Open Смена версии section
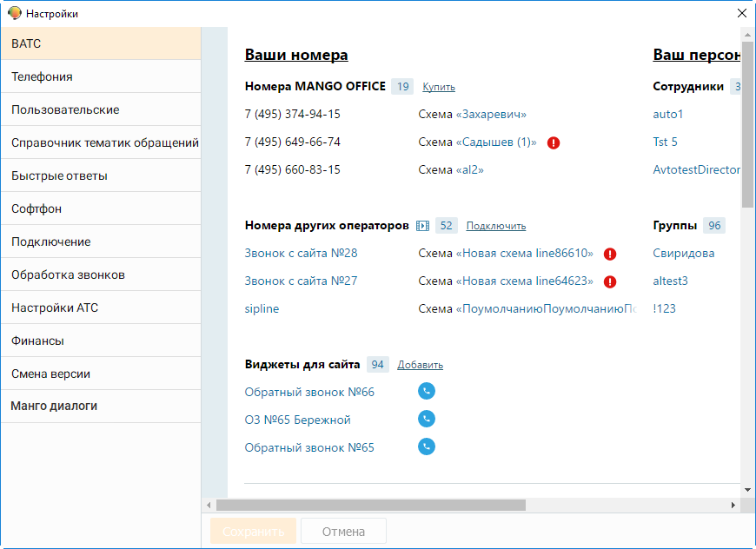 [x=101, y=374]
